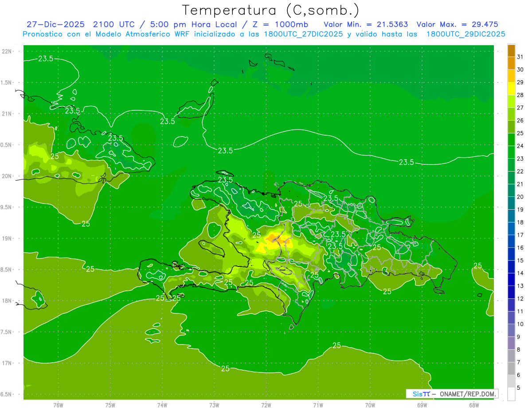Click the 69W longitude axis label
The width and height of the screenshot is (532, 411).
pos(422,405)
